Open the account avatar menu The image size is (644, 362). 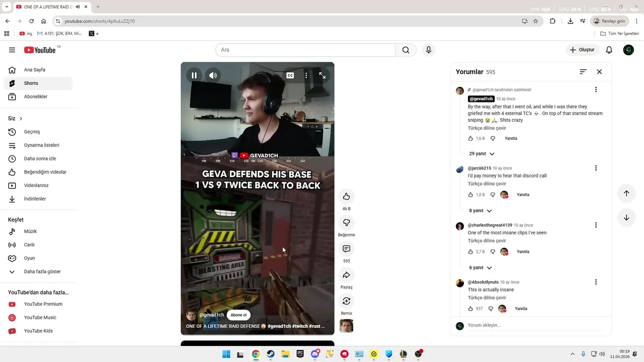point(628,50)
